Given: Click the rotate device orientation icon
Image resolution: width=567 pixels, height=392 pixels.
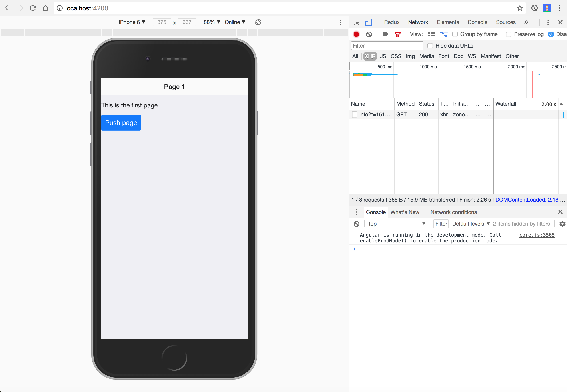Looking at the screenshot, I should (258, 22).
